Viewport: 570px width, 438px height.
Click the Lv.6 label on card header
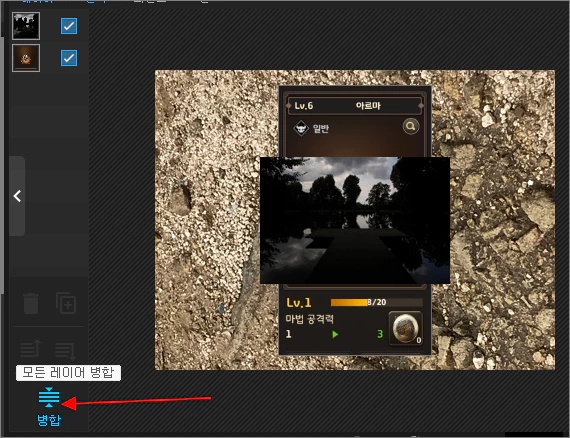pyautogui.click(x=304, y=106)
